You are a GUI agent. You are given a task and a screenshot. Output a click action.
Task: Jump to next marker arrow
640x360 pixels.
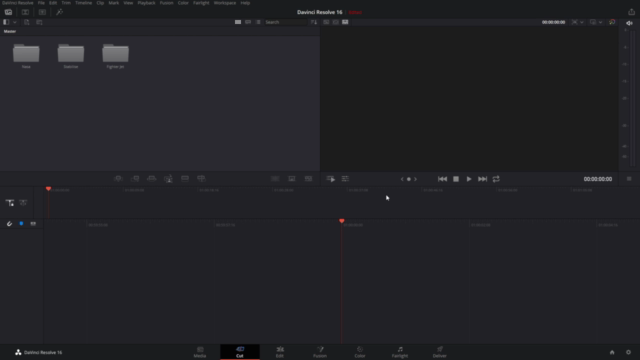416,179
